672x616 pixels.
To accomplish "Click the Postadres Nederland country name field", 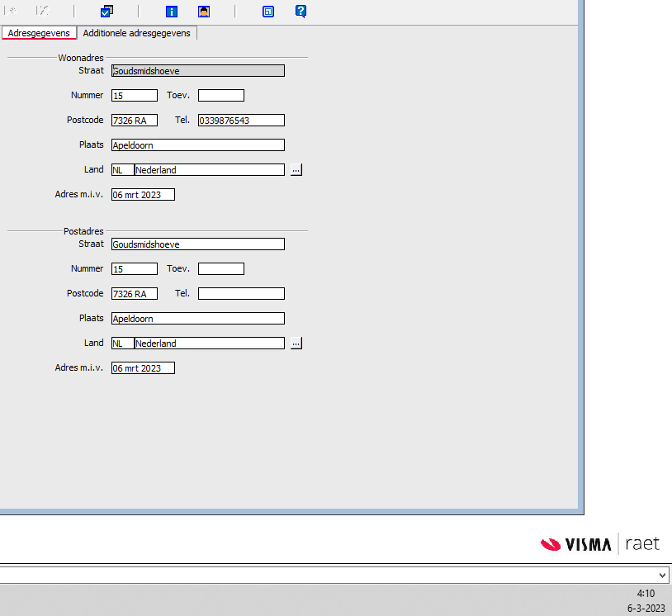I will (x=210, y=344).
